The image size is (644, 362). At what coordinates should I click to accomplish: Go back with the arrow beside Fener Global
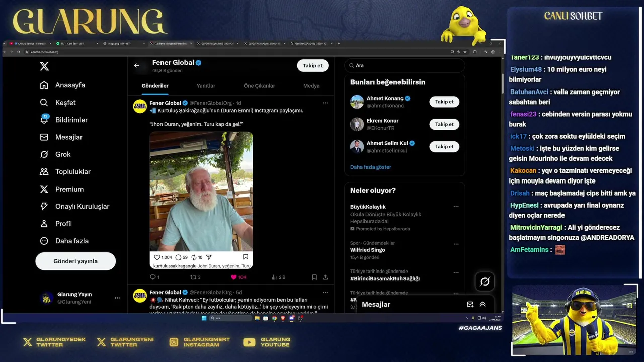136,66
